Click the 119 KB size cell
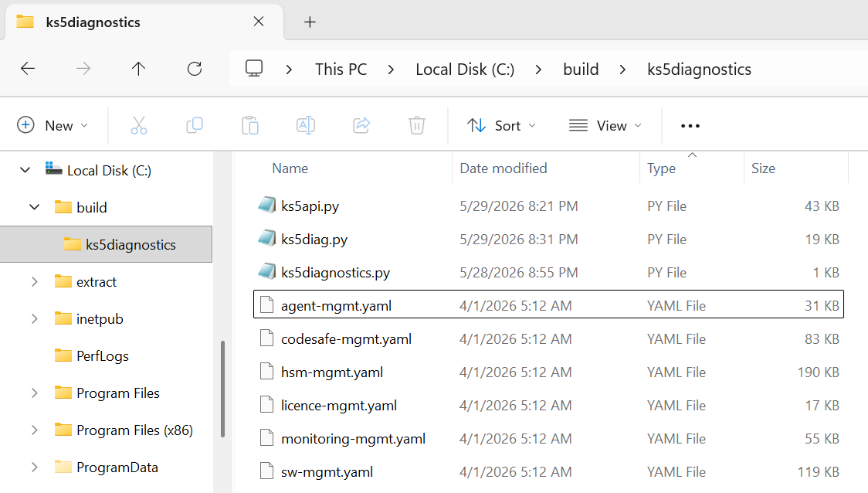This screenshot has height=493, width=868. [818, 472]
